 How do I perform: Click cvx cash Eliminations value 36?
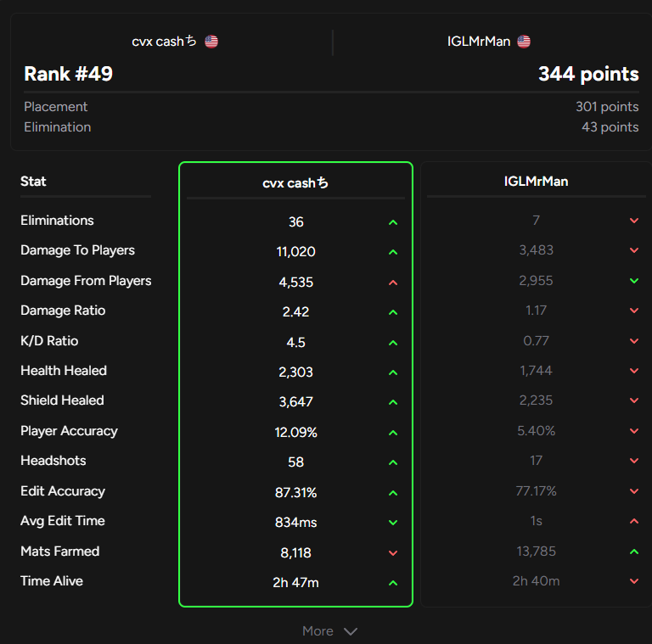click(x=295, y=221)
